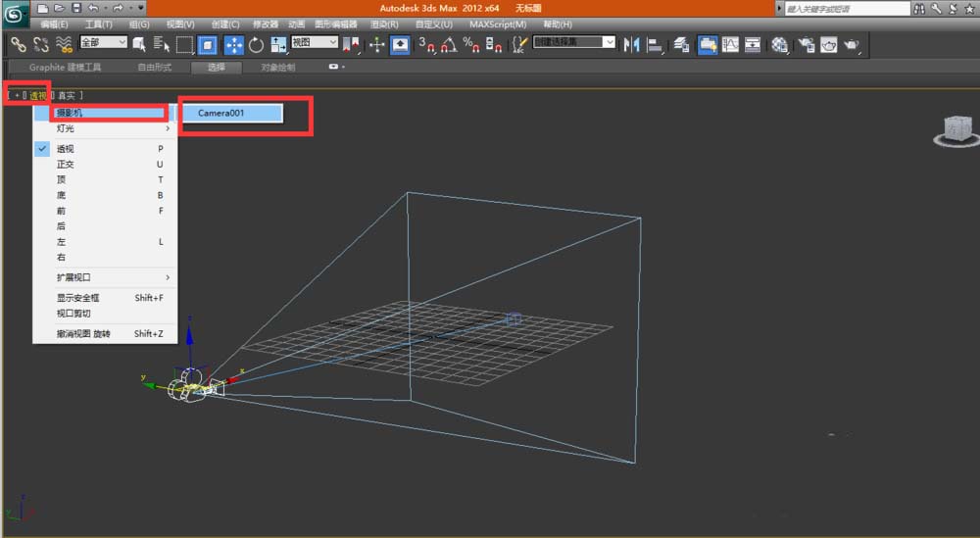
Task: Open the Render Setup dialog
Action: [x=807, y=44]
